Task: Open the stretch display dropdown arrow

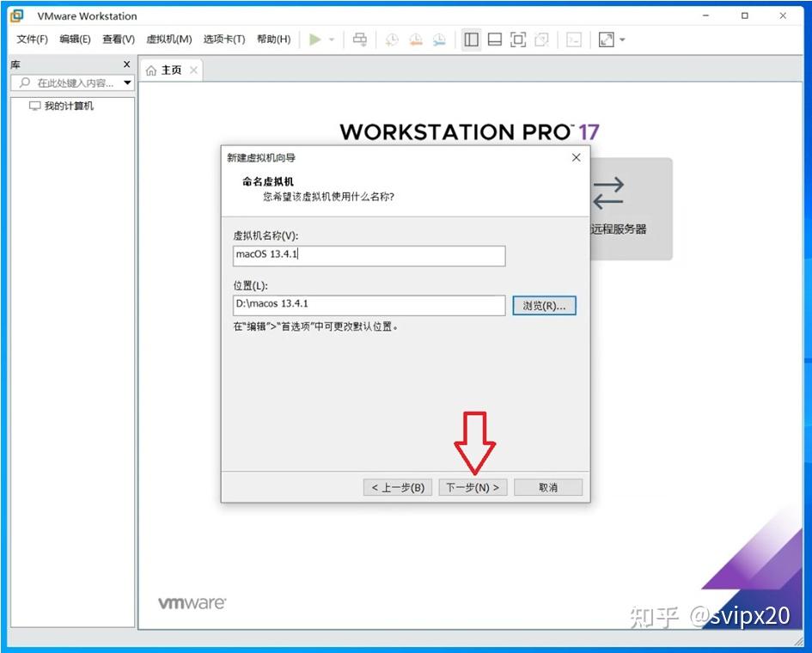Action: pyautogui.click(x=622, y=40)
